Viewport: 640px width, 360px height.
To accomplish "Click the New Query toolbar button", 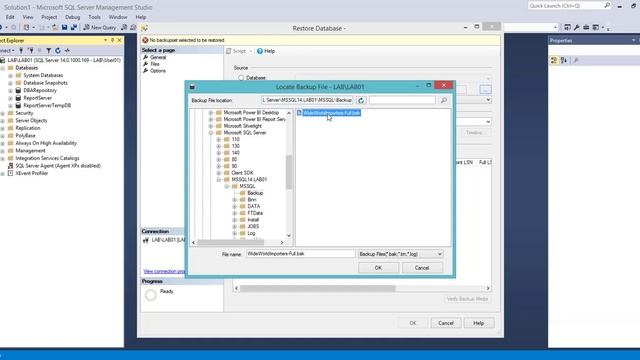I will pyautogui.click(x=100, y=27).
